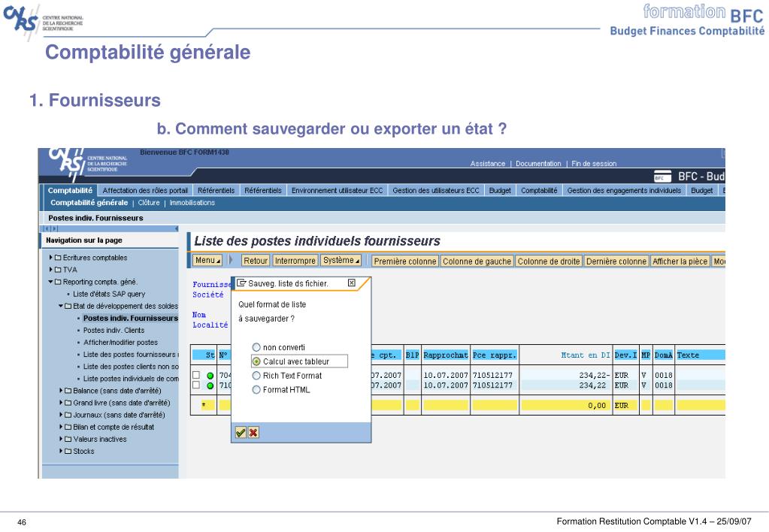
Task: Choose the Rich Text Format option
Action: click(x=287, y=376)
